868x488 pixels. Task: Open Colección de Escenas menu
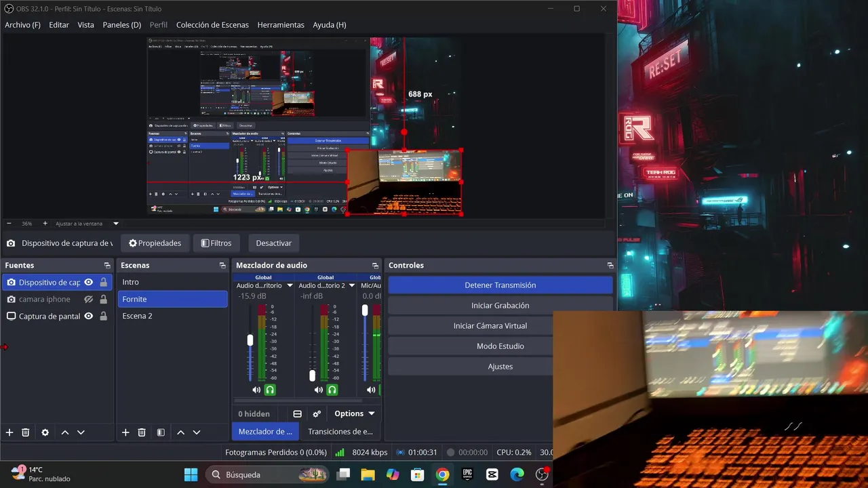coord(212,25)
